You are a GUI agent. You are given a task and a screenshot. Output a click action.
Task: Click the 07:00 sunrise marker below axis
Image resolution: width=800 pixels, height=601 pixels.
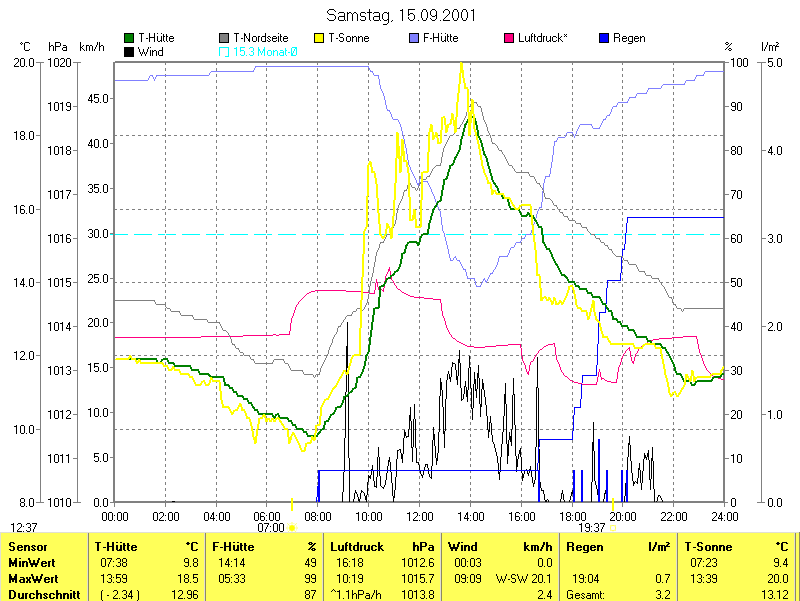[271, 527]
